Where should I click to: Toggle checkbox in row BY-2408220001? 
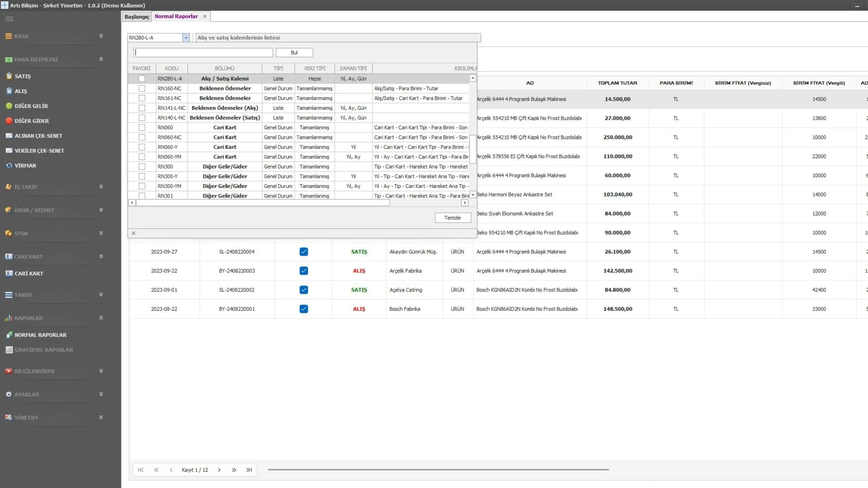coord(304,309)
